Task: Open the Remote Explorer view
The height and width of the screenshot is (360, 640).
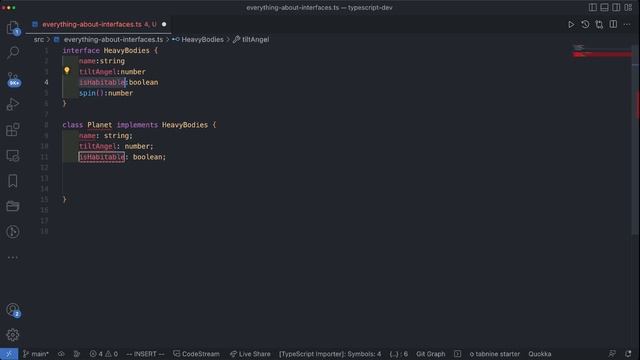Action: [13, 156]
